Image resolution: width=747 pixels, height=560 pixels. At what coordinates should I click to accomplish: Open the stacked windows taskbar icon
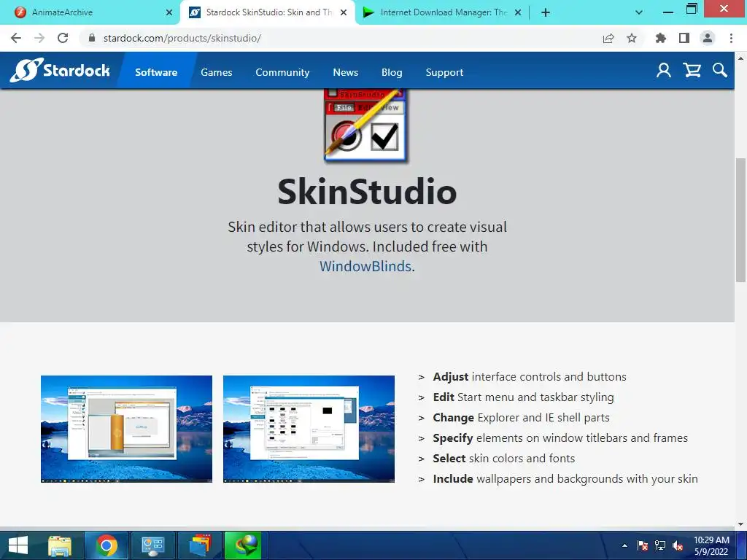(200, 545)
